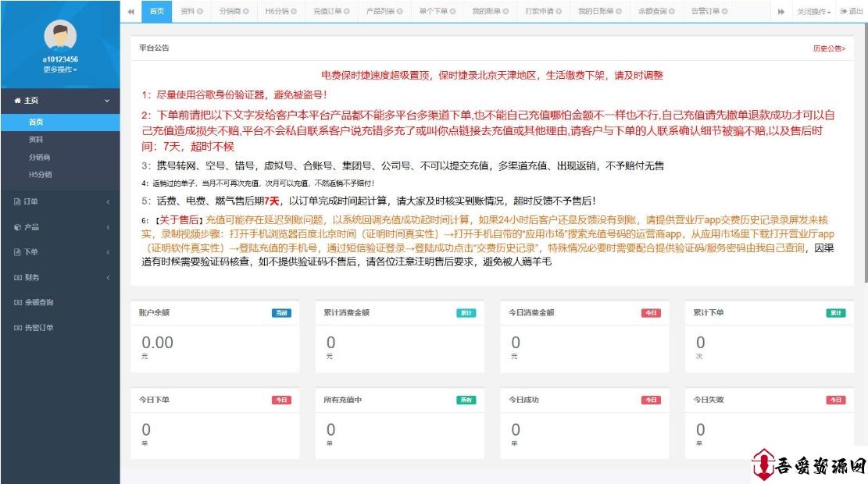The image size is (868, 484).
Task: Expand the 产品 menu via its chevron
Action: point(108,227)
